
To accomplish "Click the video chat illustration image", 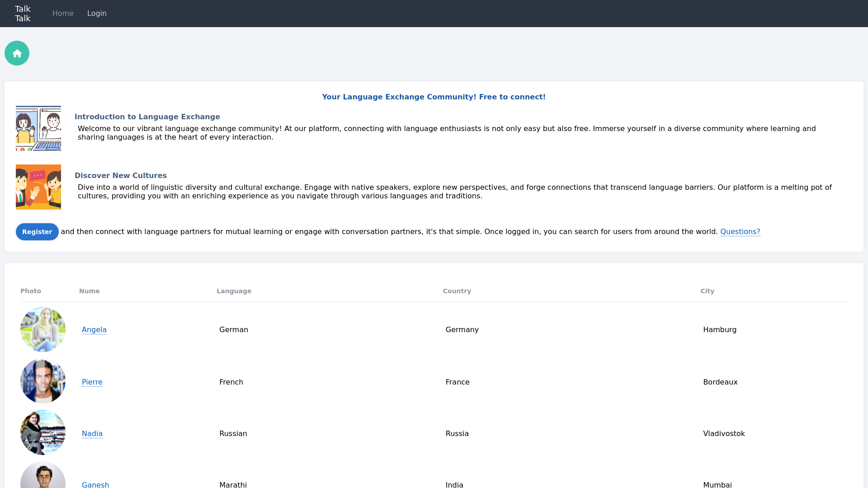I will click(38, 128).
